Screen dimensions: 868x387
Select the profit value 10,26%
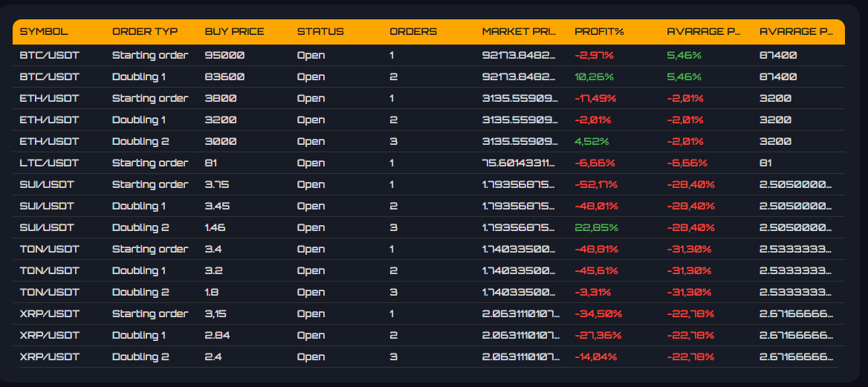[x=593, y=77]
